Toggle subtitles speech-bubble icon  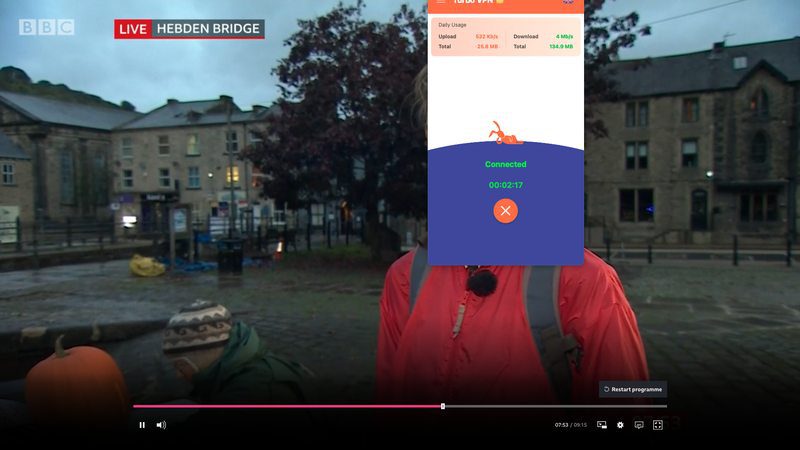tap(639, 425)
